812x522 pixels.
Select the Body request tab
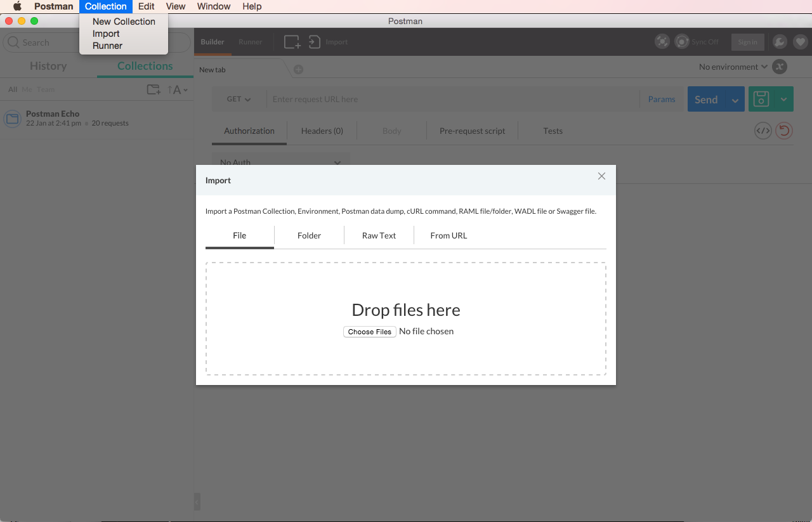click(392, 131)
